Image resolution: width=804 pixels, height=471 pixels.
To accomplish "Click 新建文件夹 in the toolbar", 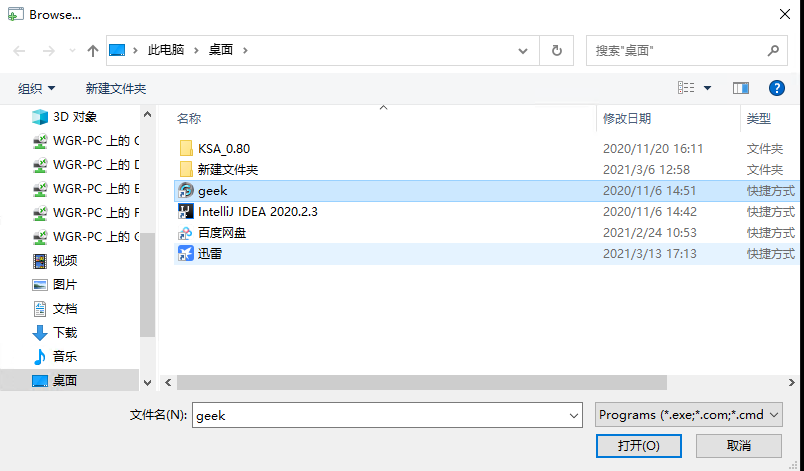I will 115,88.
